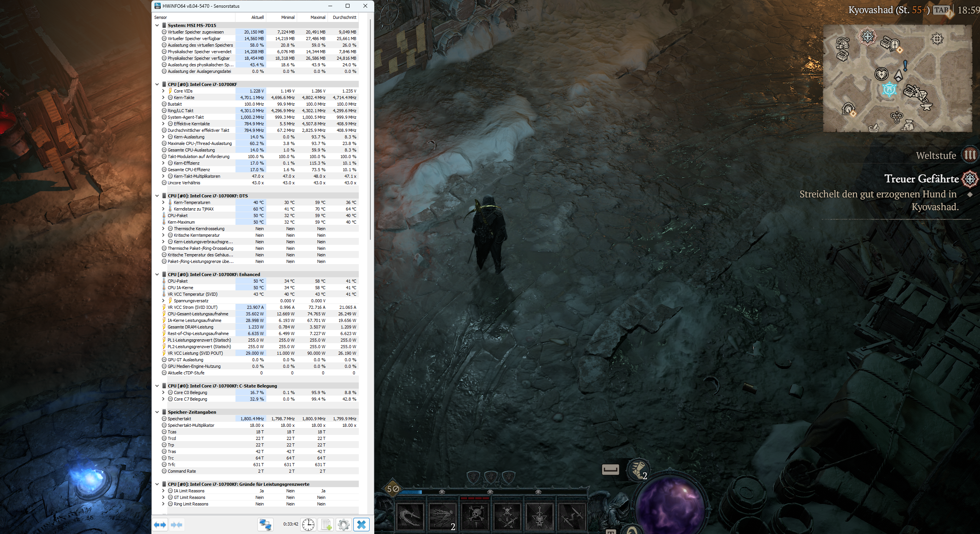The width and height of the screenshot is (980, 534).
Task: Click the blue X close-sensors button
Action: click(x=361, y=524)
